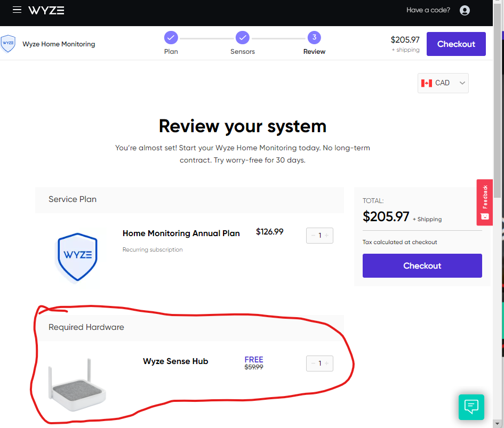Open the user account profile icon
This screenshot has height=428, width=504.
pyautogui.click(x=465, y=10)
